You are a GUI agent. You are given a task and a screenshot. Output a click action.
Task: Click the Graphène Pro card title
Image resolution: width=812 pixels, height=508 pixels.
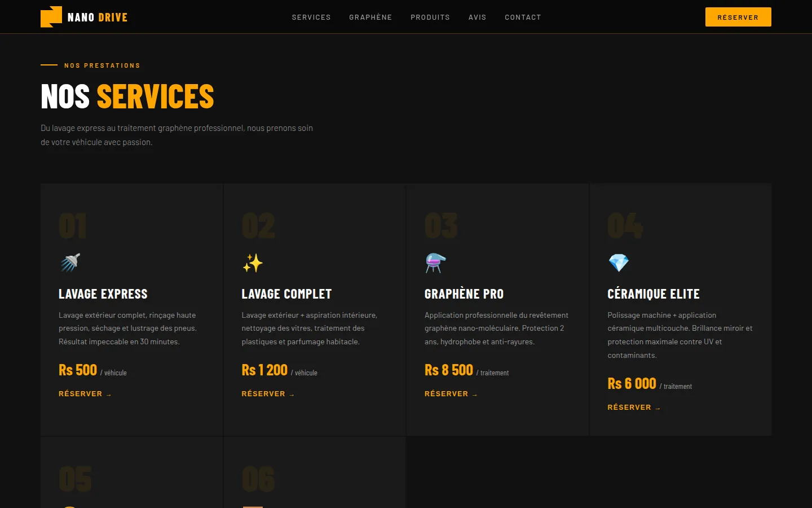tap(464, 294)
